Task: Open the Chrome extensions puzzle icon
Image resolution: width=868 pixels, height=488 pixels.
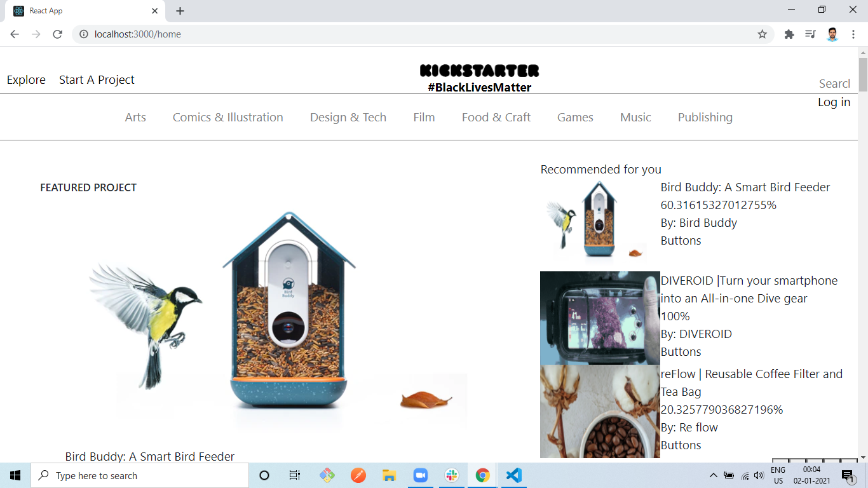Action: click(x=789, y=34)
